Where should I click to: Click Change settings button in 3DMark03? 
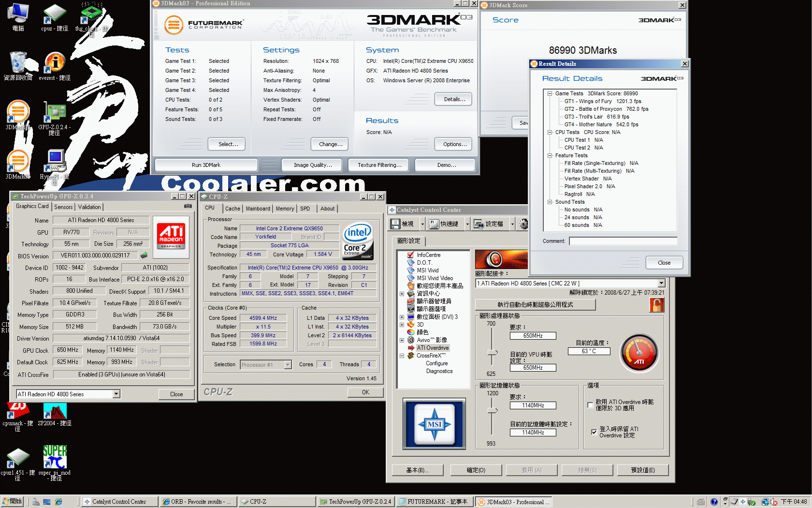coord(331,144)
